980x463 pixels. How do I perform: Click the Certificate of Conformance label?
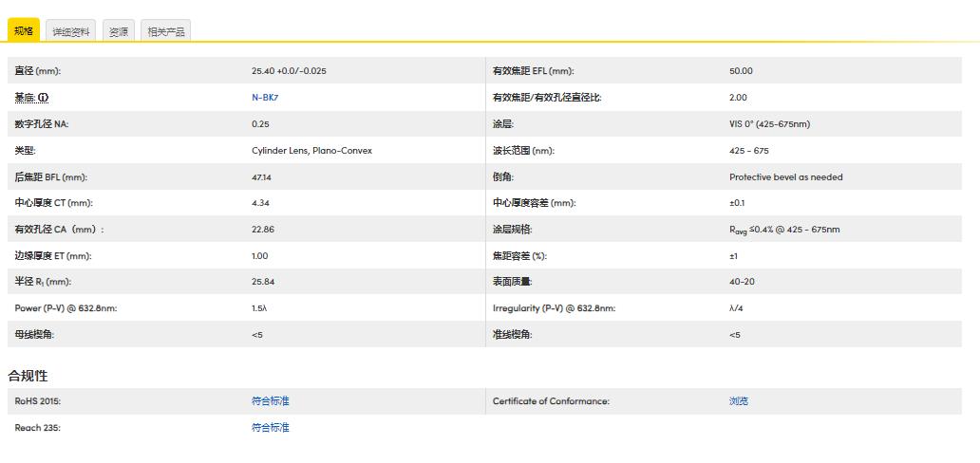click(551, 401)
